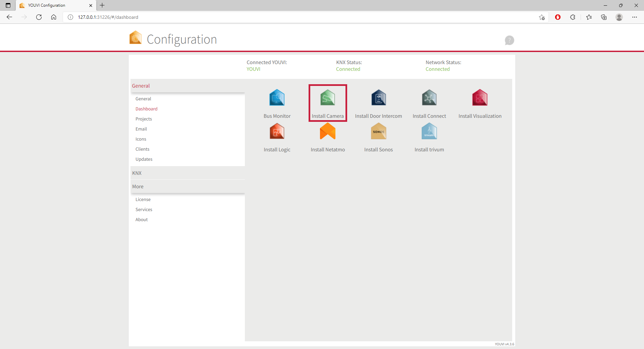Image resolution: width=644 pixels, height=349 pixels.
Task: Open the Install trivum icon
Action: tap(429, 132)
